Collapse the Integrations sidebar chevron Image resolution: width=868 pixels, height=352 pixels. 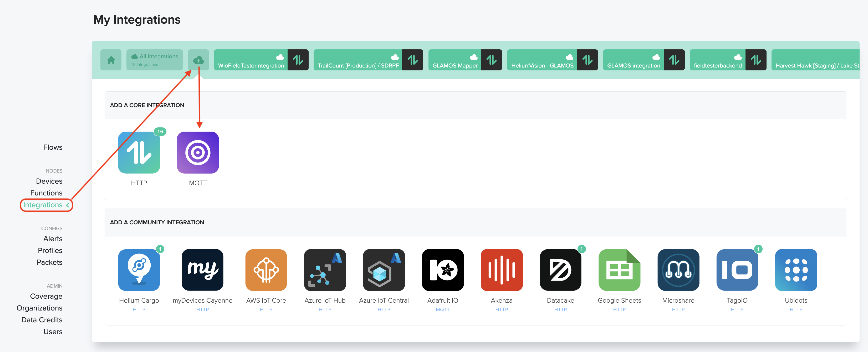click(68, 205)
